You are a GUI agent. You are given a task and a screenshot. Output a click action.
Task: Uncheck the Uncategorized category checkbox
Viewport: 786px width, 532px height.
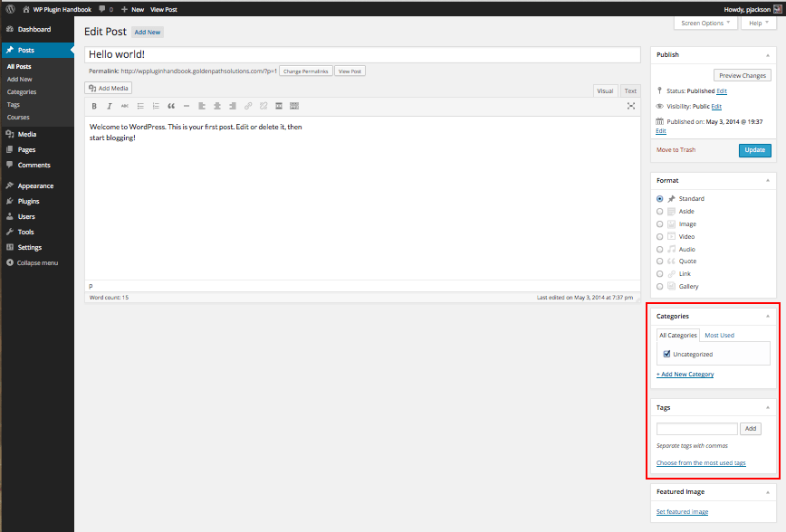coord(667,354)
